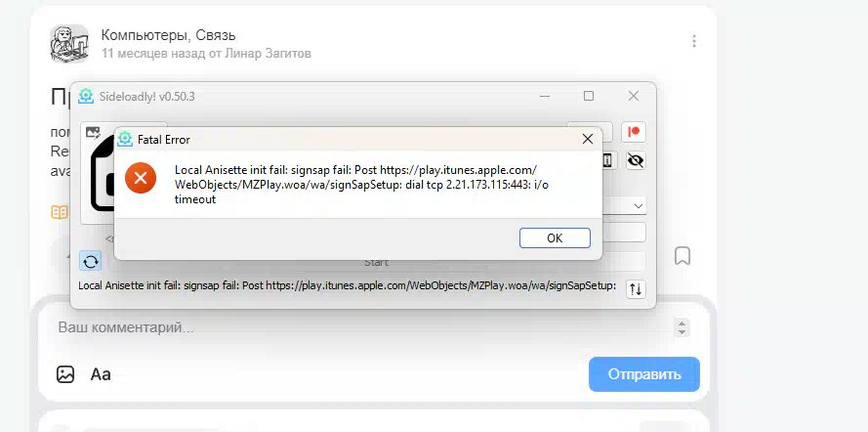Click the Start button in Sideloadly
The width and height of the screenshot is (868, 432).
tap(376, 263)
